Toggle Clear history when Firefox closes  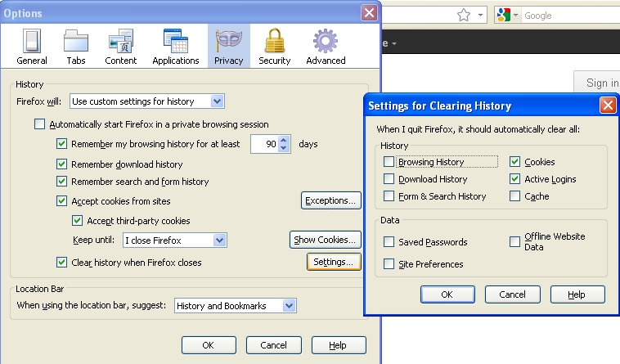(x=61, y=263)
